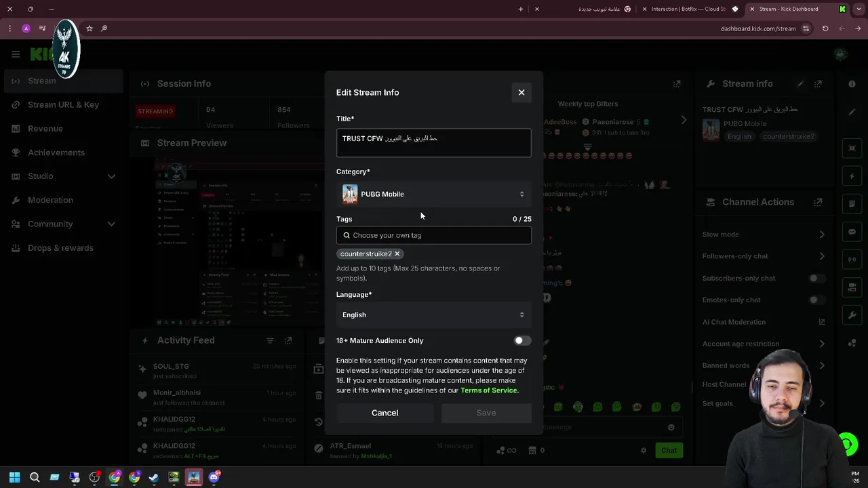Toggle Emotes-only chat
The height and width of the screenshot is (488, 868).
(x=818, y=300)
